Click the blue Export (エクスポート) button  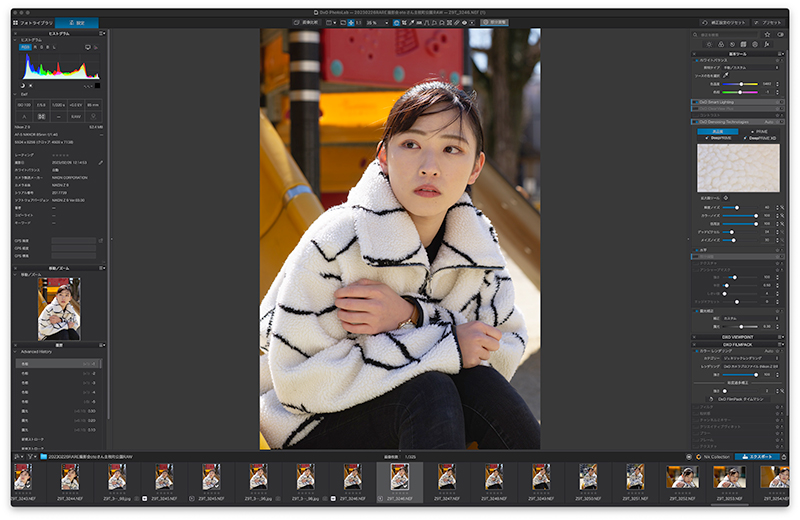(758, 457)
